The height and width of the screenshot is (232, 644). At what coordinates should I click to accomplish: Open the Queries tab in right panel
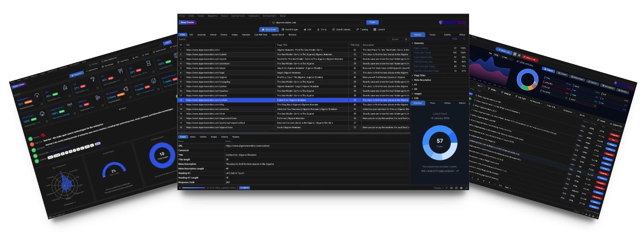[447, 34]
